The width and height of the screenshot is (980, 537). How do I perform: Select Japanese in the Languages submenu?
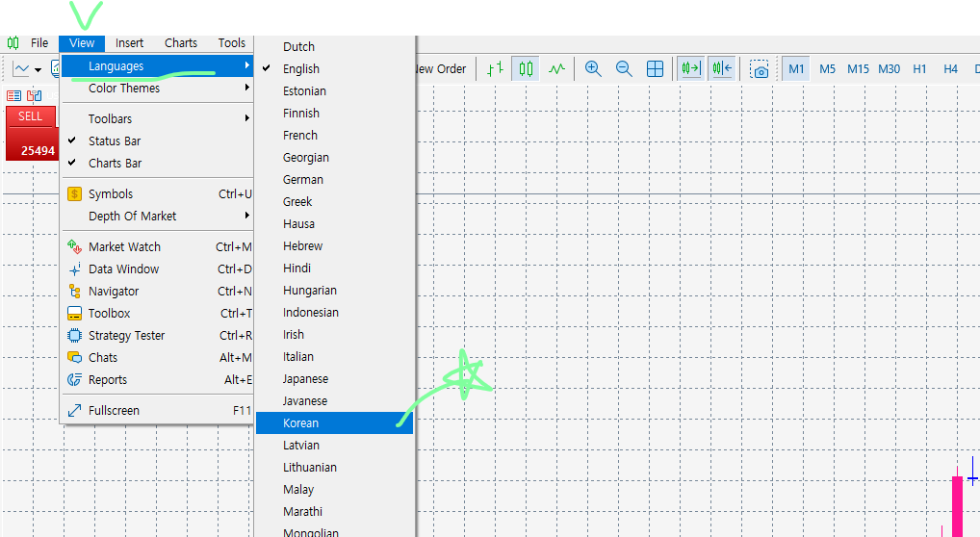[x=305, y=379]
